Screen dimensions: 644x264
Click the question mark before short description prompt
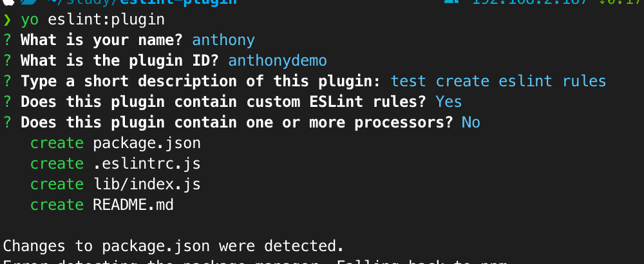[x=7, y=81]
